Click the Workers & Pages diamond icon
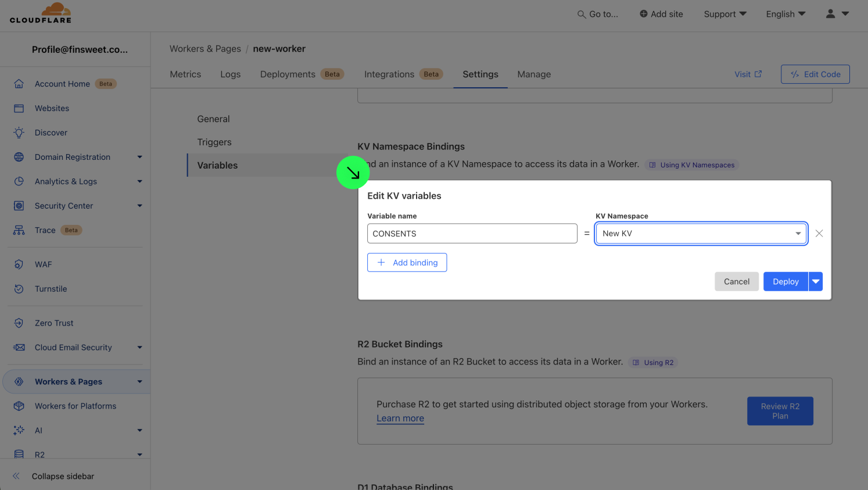868x490 pixels. (19, 382)
